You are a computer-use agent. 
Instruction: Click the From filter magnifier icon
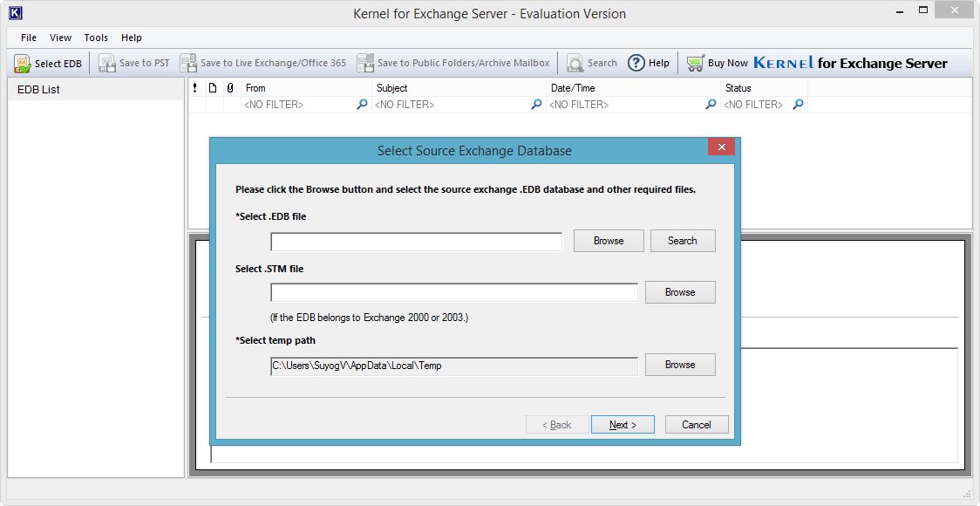pos(362,105)
